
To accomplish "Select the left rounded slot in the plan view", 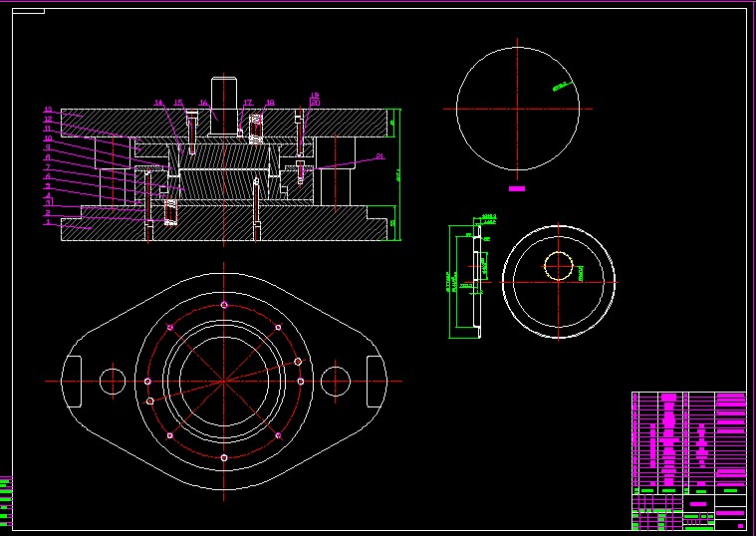I will [x=73, y=382].
